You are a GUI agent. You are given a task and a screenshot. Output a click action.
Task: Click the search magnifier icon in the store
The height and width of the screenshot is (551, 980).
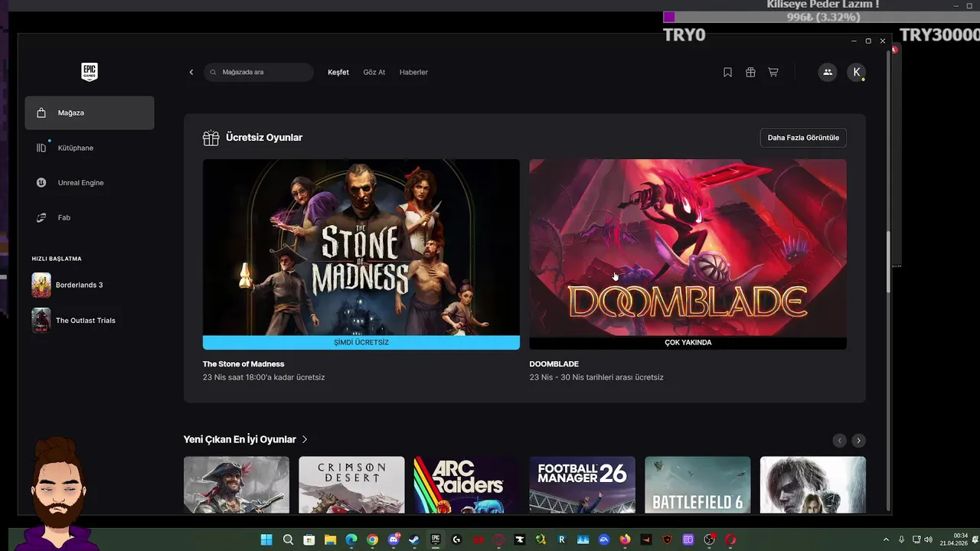(x=214, y=72)
